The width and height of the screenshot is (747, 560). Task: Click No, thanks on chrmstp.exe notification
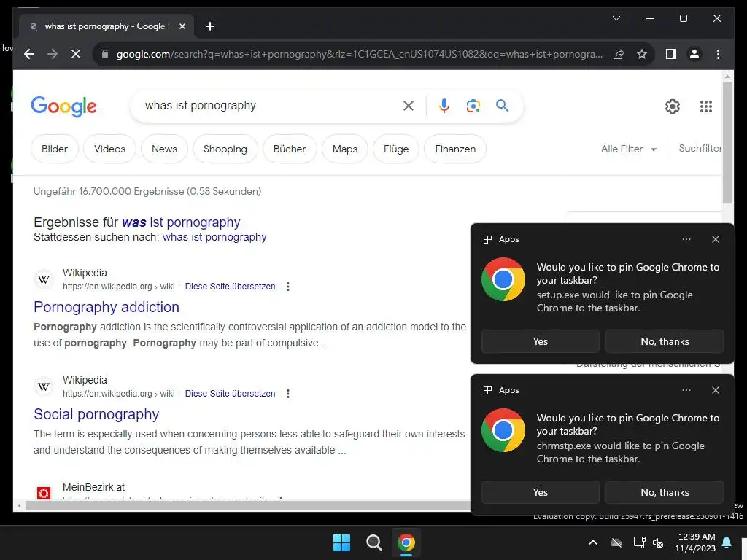(665, 492)
